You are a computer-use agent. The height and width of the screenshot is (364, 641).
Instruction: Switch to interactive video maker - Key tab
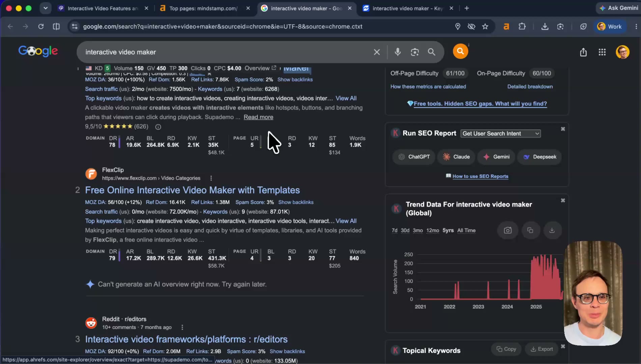click(407, 8)
